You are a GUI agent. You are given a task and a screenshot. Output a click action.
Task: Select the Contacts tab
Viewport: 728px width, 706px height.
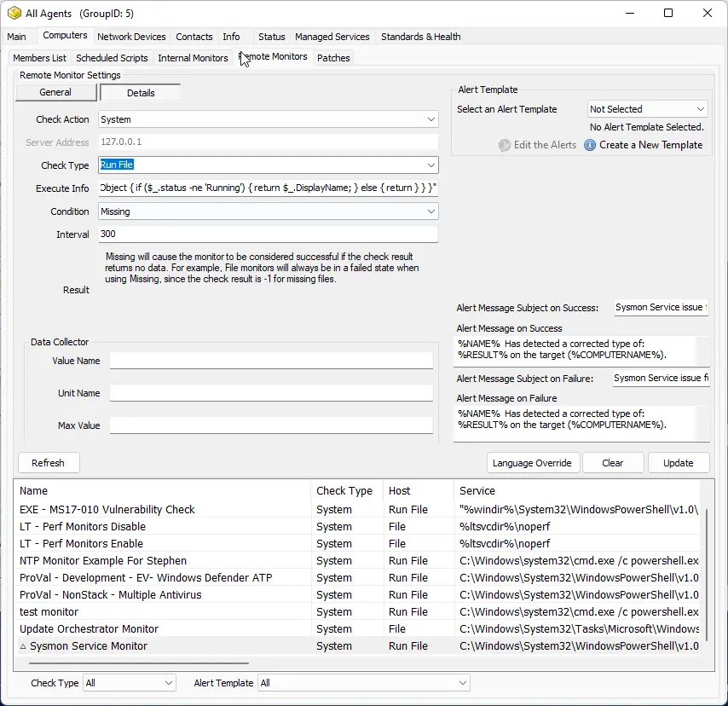194,37
